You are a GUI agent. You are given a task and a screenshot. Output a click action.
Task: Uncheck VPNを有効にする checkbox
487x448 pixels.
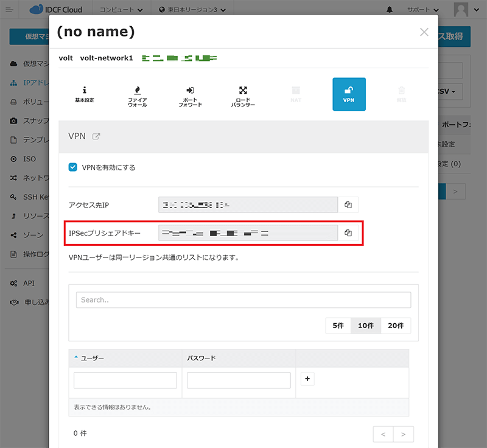pos(73,167)
